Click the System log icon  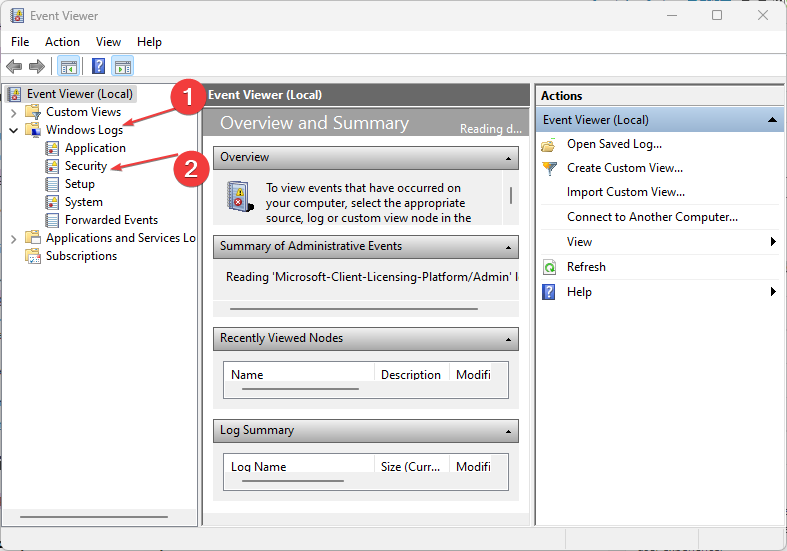coord(52,202)
